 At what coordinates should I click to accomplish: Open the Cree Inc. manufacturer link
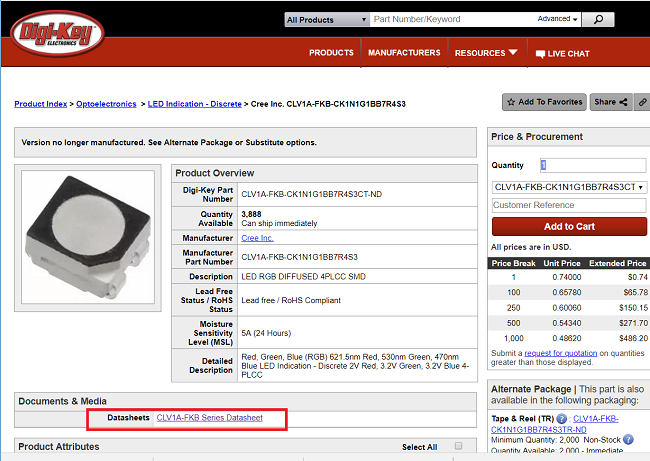tap(257, 238)
